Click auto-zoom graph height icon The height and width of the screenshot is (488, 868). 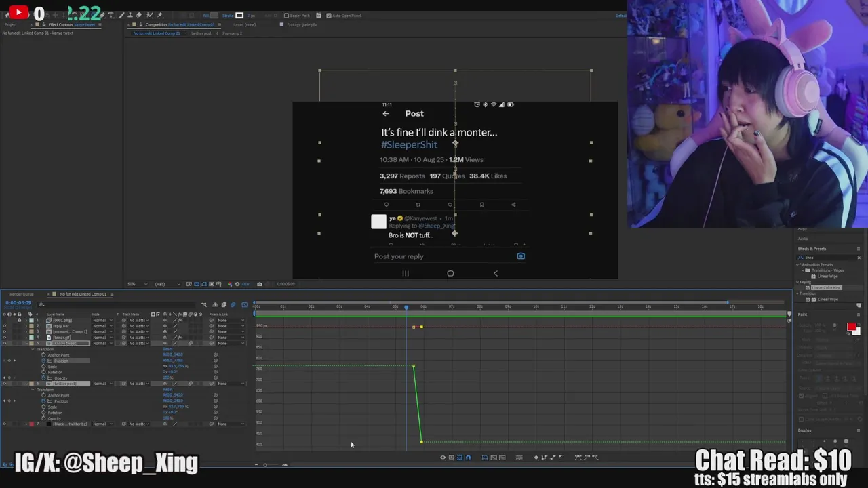click(x=485, y=457)
